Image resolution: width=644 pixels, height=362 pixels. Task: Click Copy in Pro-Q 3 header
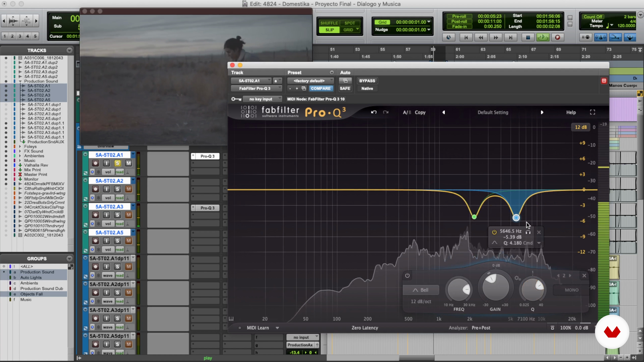pos(420,112)
